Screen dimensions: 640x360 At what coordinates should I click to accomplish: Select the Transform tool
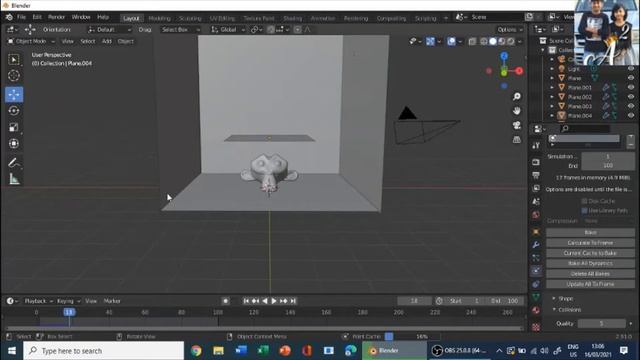(14, 144)
